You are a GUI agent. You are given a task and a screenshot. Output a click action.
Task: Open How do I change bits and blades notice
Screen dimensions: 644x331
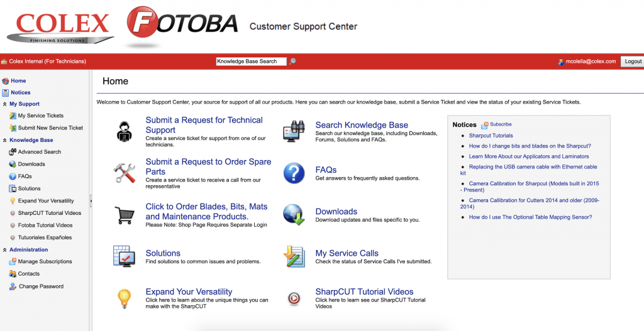click(x=530, y=146)
